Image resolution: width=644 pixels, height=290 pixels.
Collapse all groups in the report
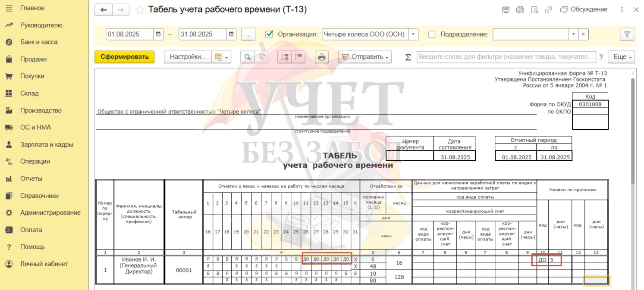click(x=285, y=57)
